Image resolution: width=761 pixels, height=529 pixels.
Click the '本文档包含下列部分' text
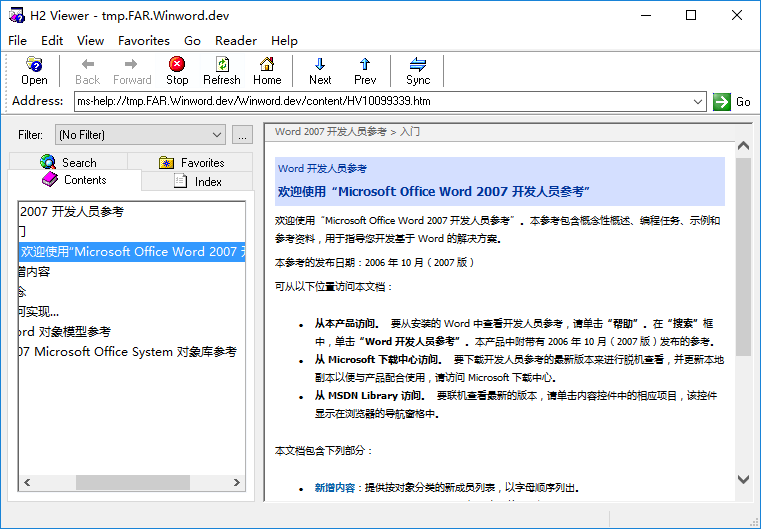(323, 450)
